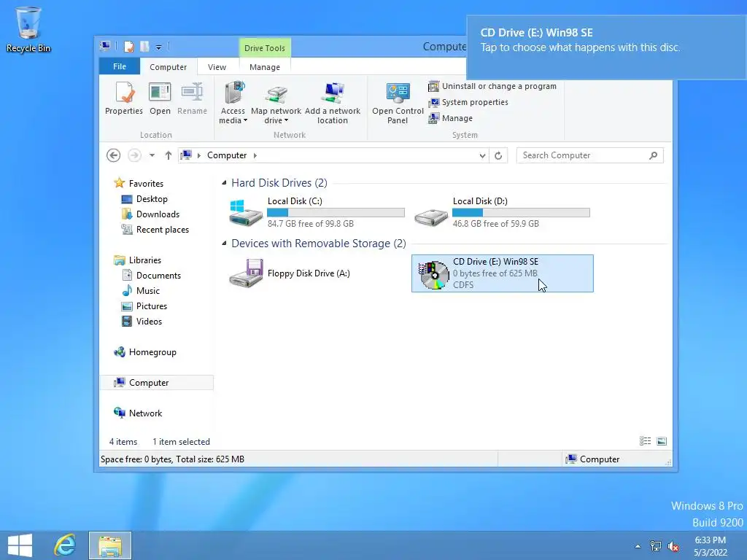Select Network in the navigation pane
Viewport: 747px width, 560px height.
pyautogui.click(x=138, y=413)
